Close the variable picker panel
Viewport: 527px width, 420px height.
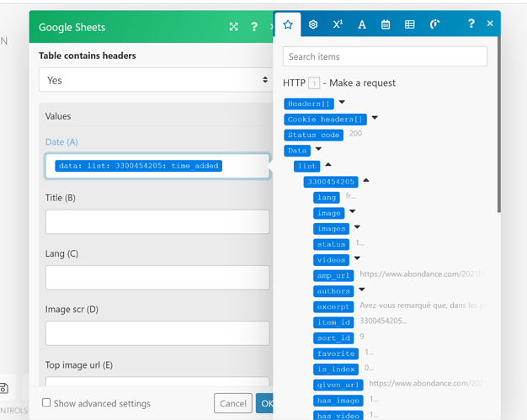490,24
